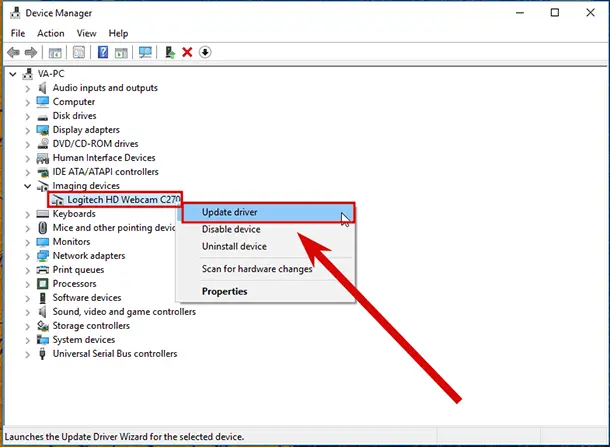Viewport: 610px width, 447px height.
Task: Click the status bar Update Driver Wizard text
Action: 124,437
